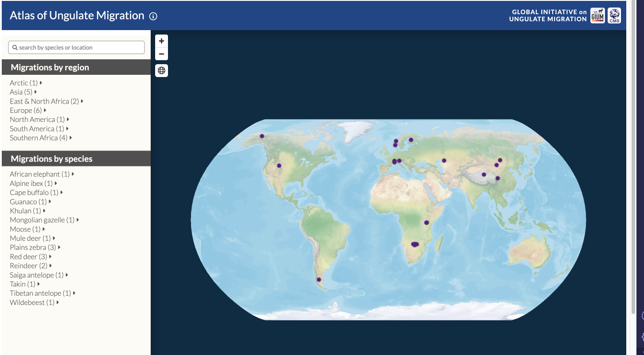The width and height of the screenshot is (644, 355).
Task: Expand Plains zebra (3) species
Action: 35,247
